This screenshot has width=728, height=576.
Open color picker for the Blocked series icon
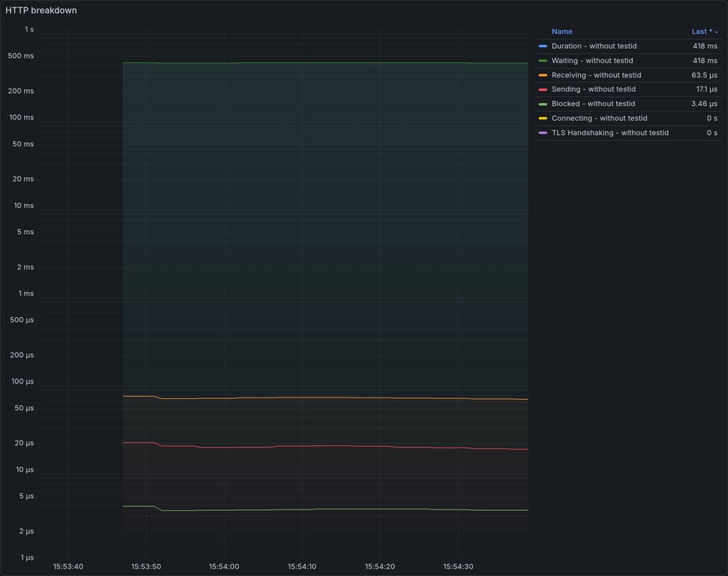(542, 103)
